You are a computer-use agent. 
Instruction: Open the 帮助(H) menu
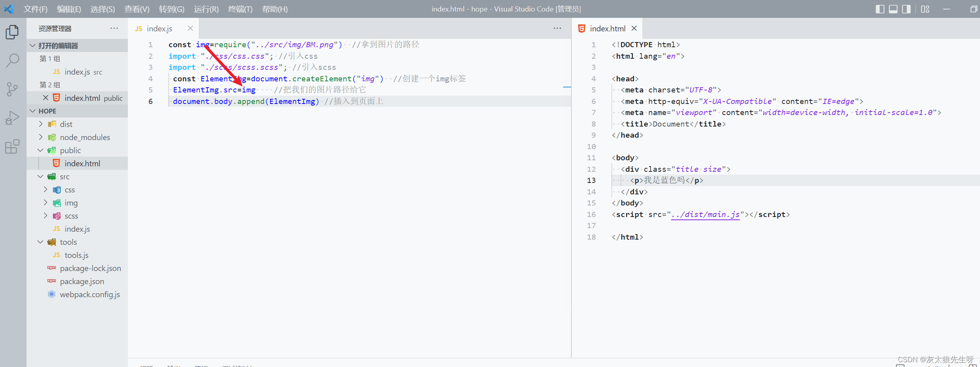pos(275,9)
